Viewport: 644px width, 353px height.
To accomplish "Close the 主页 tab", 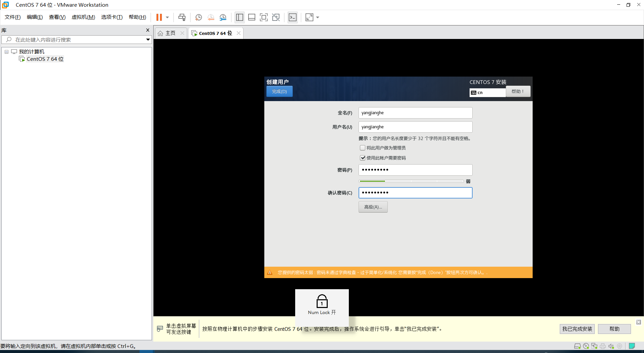I will [182, 33].
